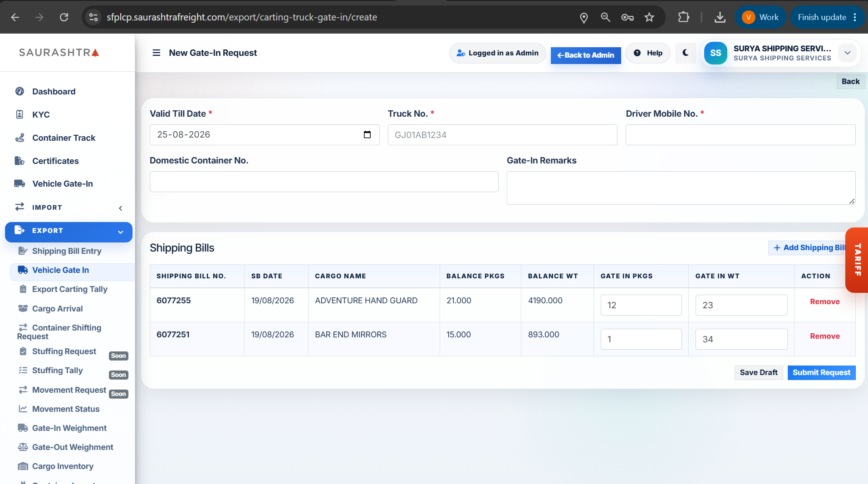The width and height of the screenshot is (868, 484).
Task: Bookmark this page with the star icon
Action: [x=649, y=17]
